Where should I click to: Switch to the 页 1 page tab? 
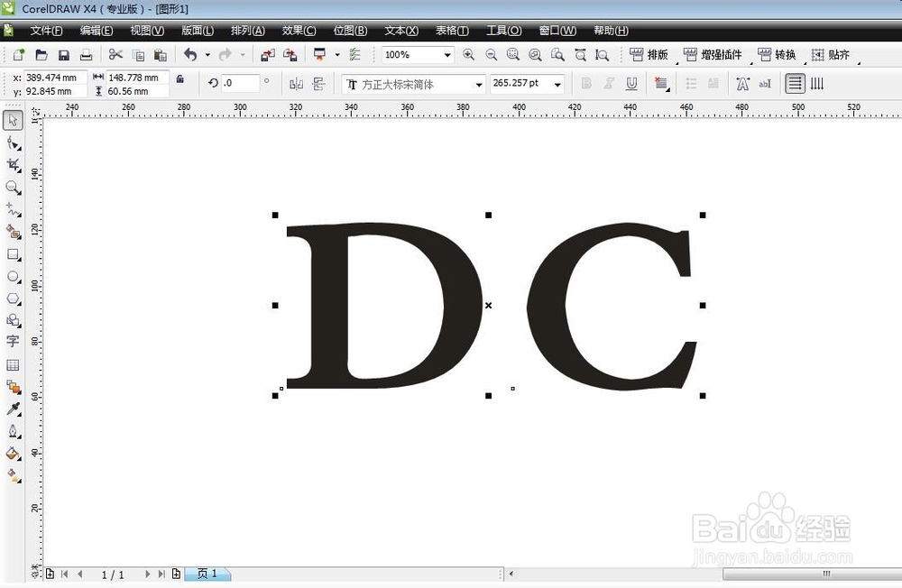(207, 574)
